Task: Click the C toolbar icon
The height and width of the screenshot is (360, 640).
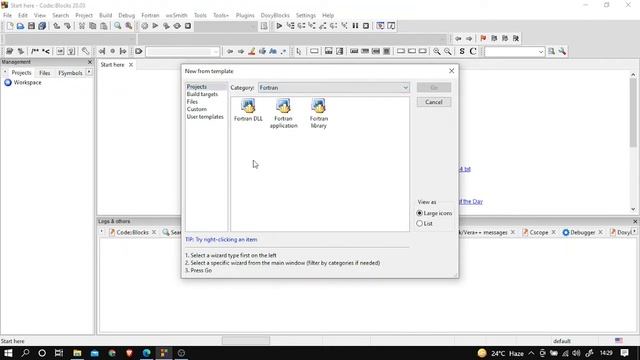Action: click(x=473, y=51)
